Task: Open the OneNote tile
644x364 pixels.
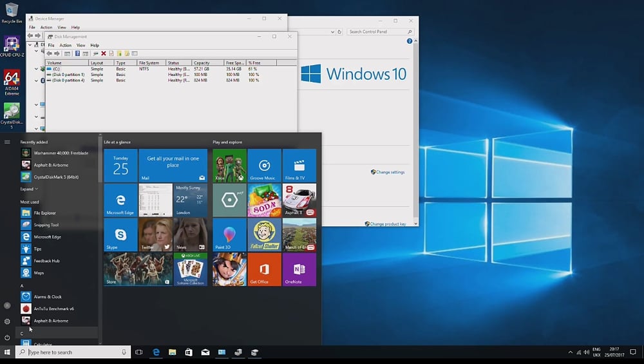Action: 299,269
